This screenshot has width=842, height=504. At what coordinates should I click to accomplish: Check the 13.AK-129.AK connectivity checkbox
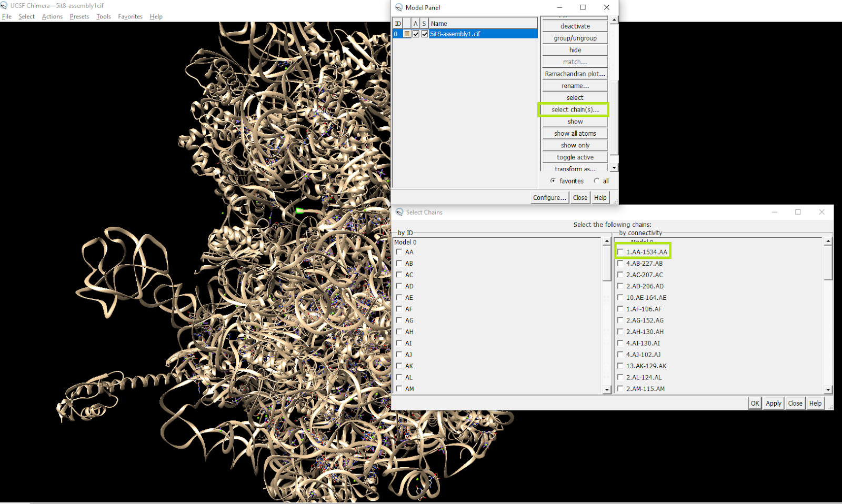620,366
